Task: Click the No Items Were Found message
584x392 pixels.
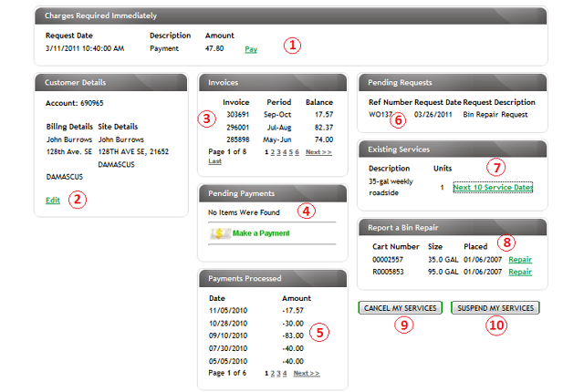Action: pyautogui.click(x=244, y=212)
